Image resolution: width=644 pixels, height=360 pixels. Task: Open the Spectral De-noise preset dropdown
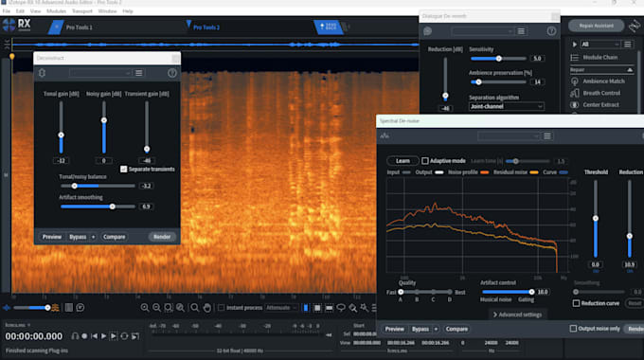(509, 136)
